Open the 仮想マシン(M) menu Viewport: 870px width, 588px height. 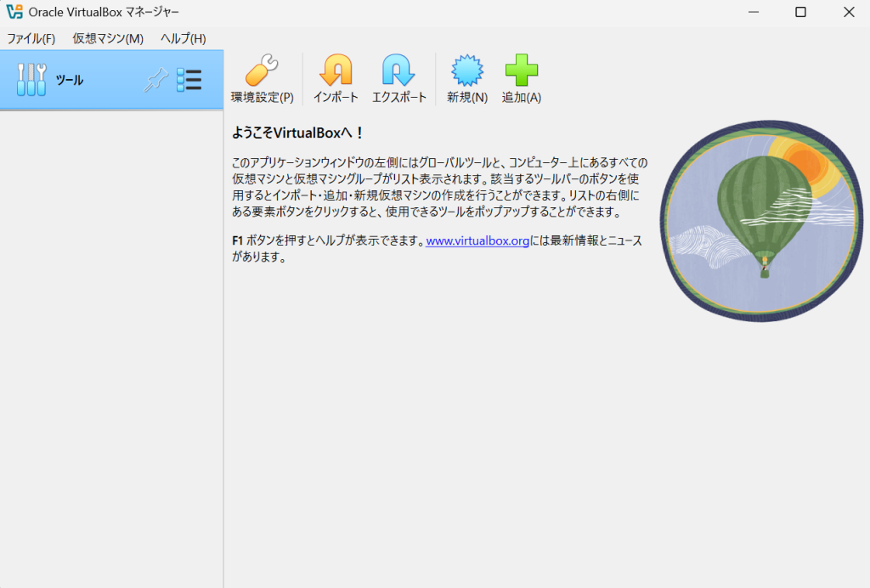click(x=108, y=38)
